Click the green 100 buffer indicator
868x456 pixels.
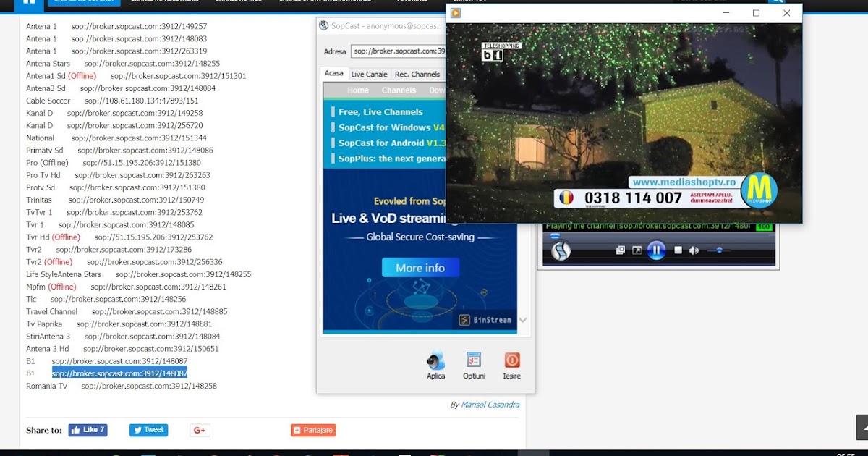[763, 227]
